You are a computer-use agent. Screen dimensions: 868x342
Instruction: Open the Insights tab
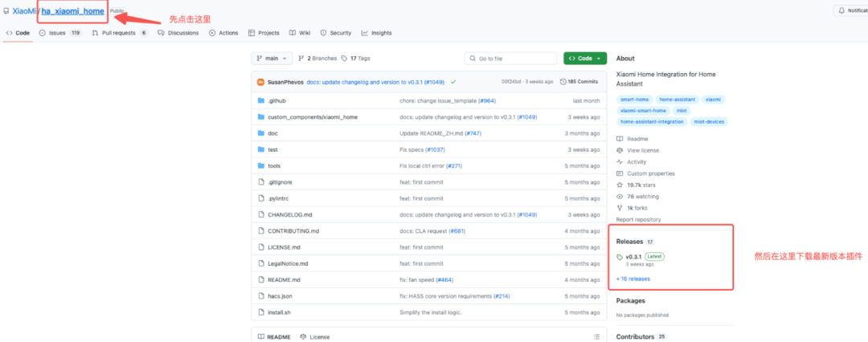pyautogui.click(x=376, y=33)
